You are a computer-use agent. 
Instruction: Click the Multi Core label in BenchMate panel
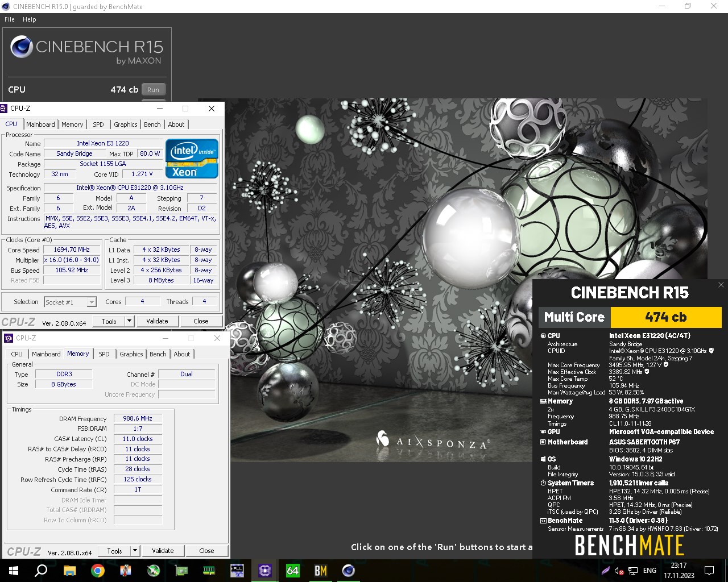pyautogui.click(x=574, y=317)
